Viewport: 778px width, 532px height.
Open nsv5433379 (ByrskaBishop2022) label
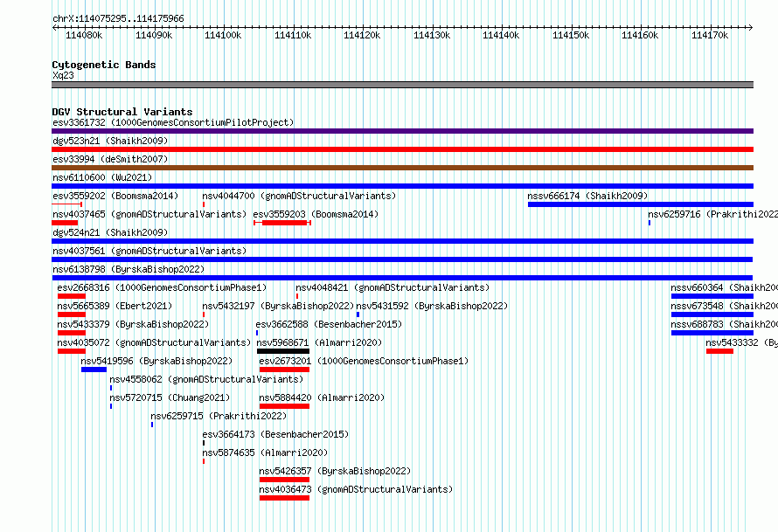pyautogui.click(x=133, y=324)
